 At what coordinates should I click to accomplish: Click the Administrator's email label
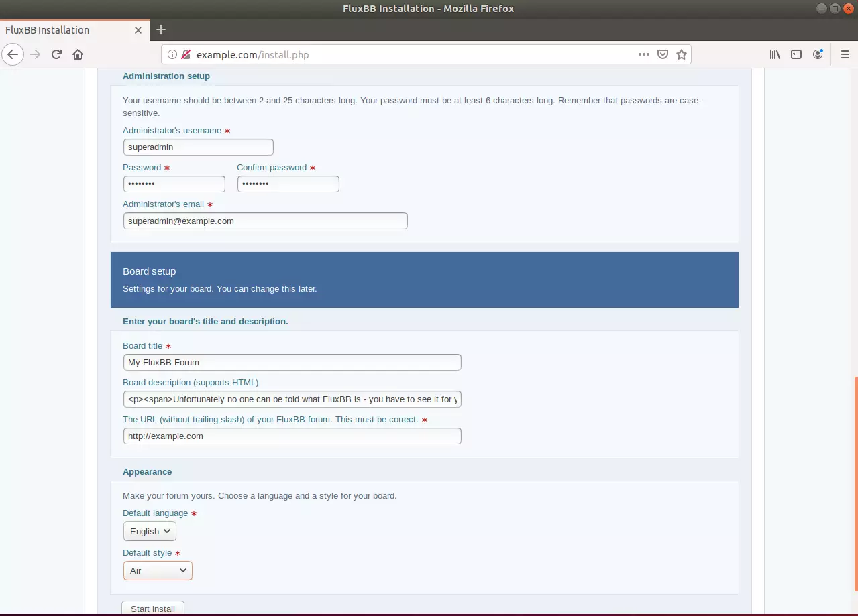pyautogui.click(x=163, y=204)
